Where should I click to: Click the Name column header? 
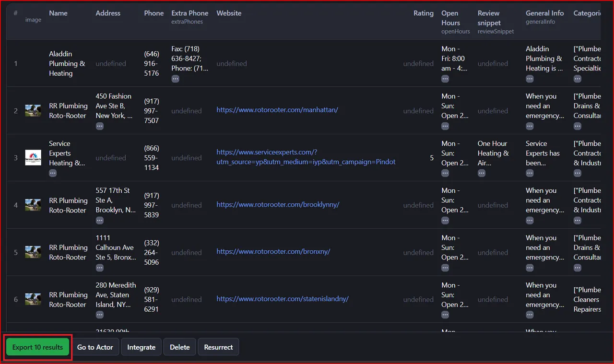point(58,13)
